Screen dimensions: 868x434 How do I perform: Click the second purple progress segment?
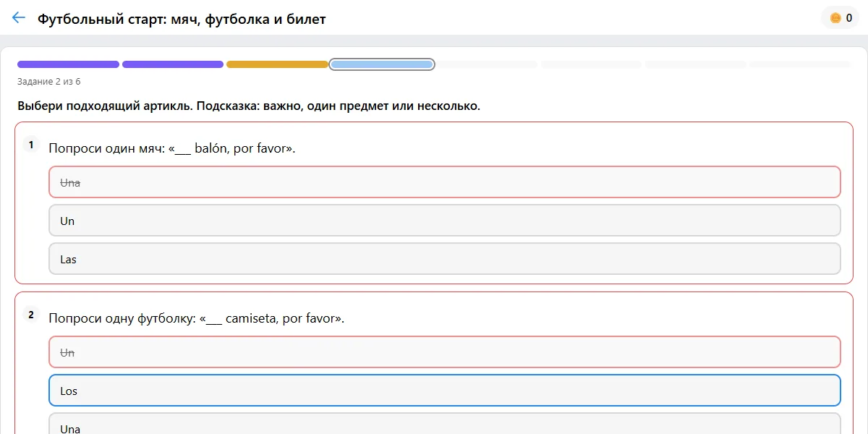pyautogui.click(x=173, y=64)
